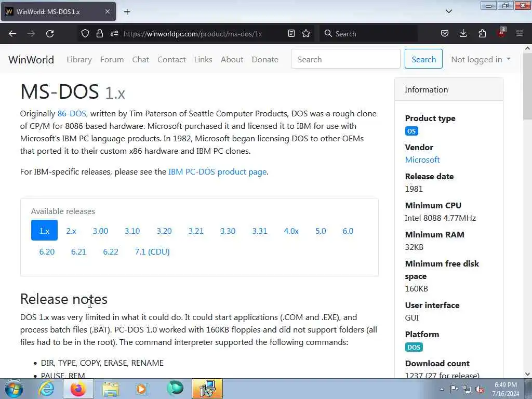Image resolution: width=532 pixels, height=399 pixels.
Task: Open Windows Media Player from taskbar
Action: pyautogui.click(x=142, y=389)
